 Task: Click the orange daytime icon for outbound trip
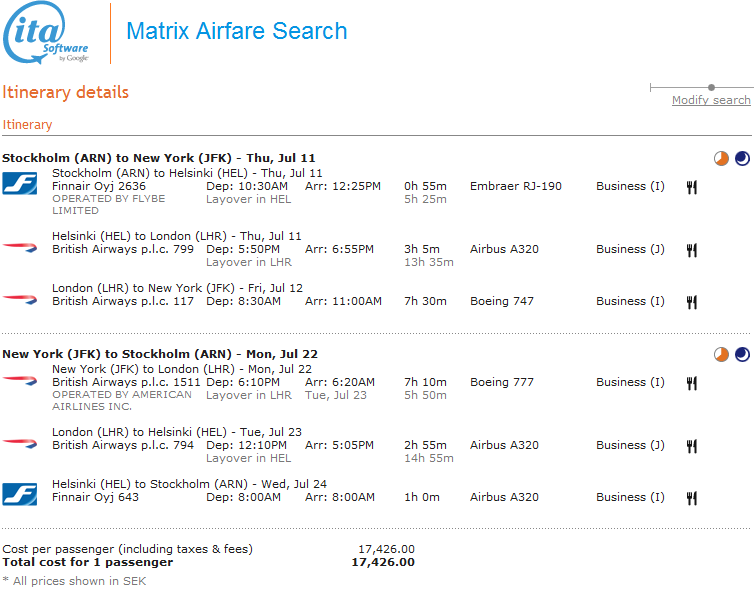[x=721, y=158]
